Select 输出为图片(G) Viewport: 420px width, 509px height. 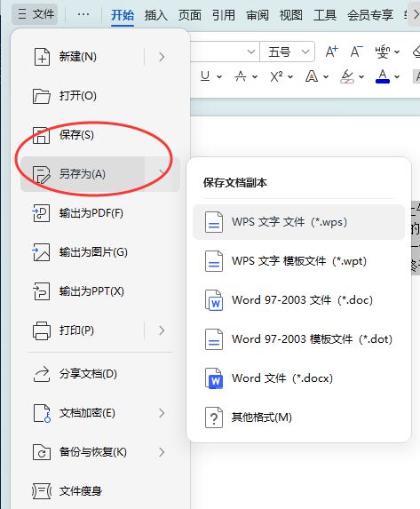(100, 252)
